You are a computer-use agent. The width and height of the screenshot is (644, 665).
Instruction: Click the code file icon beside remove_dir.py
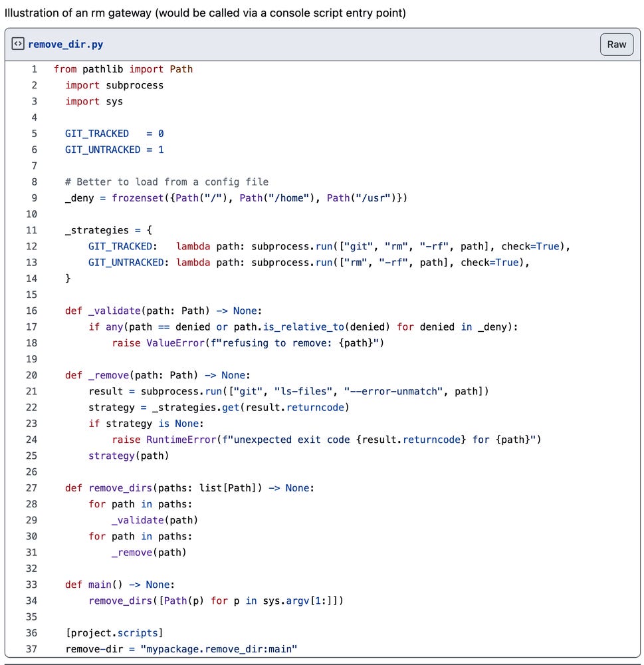point(18,44)
